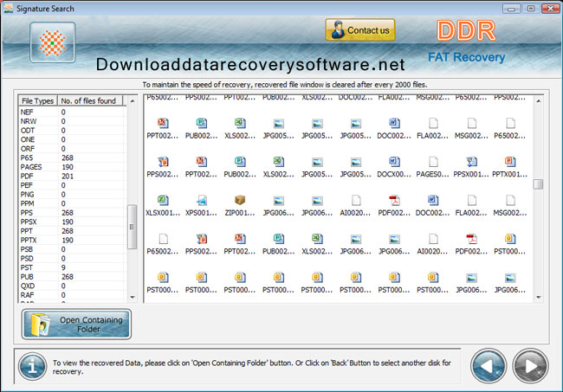Select the ONE file type row
563x392 pixels.
(72, 139)
